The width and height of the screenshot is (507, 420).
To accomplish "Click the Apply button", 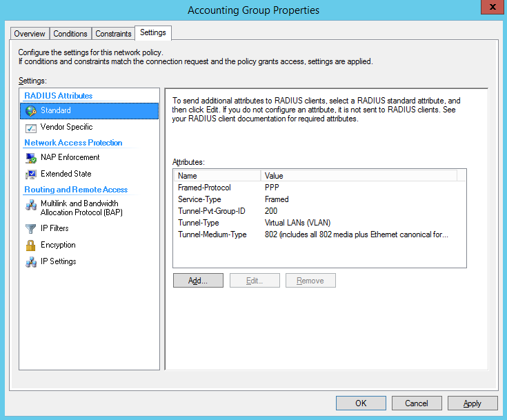I will (473, 403).
